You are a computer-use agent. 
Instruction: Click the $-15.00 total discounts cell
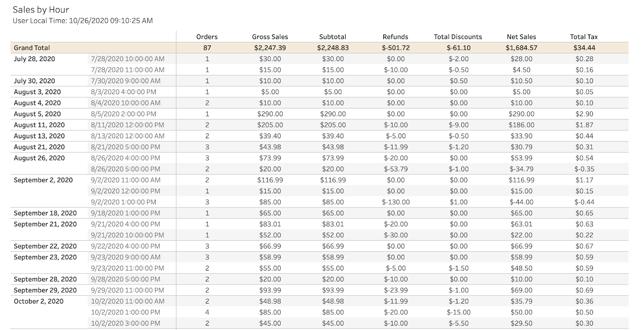[458, 312]
